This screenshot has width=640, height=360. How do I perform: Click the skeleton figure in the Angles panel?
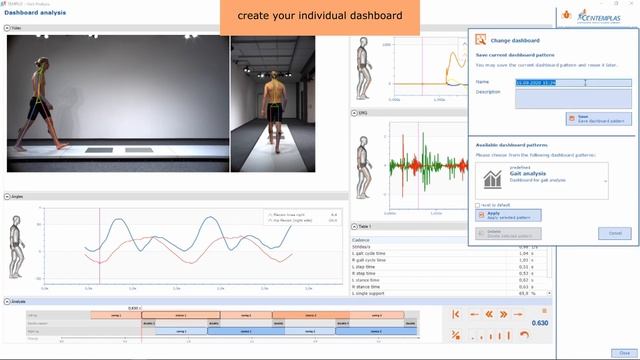pos(16,247)
